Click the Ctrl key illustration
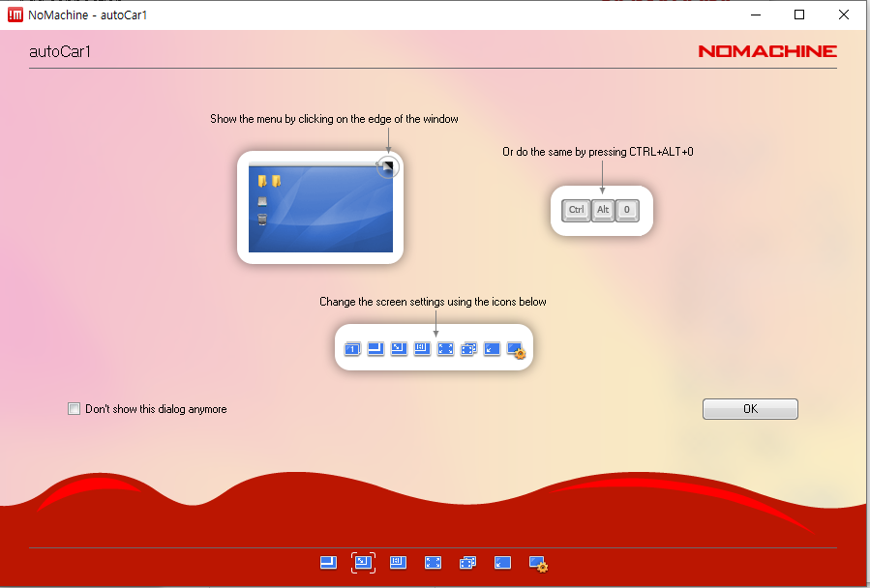 (576, 210)
